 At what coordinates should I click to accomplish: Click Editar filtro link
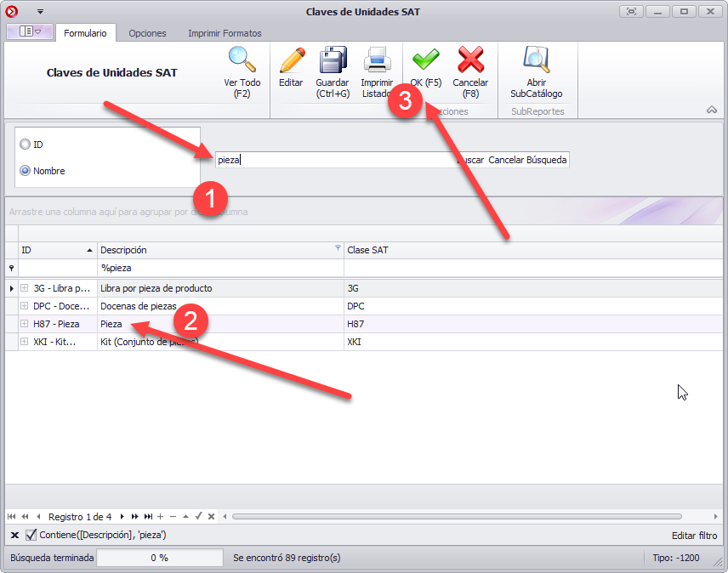pos(694,536)
